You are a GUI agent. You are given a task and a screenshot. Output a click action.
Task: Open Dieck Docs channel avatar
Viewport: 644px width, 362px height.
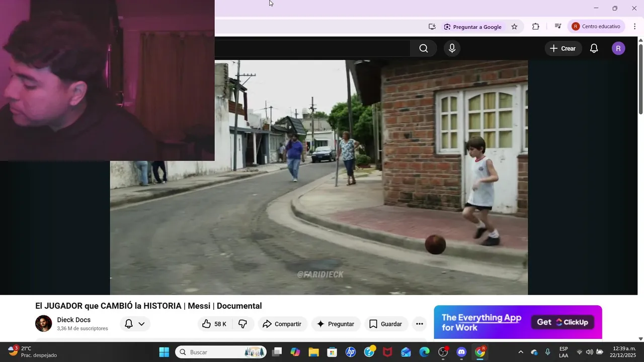(x=44, y=324)
